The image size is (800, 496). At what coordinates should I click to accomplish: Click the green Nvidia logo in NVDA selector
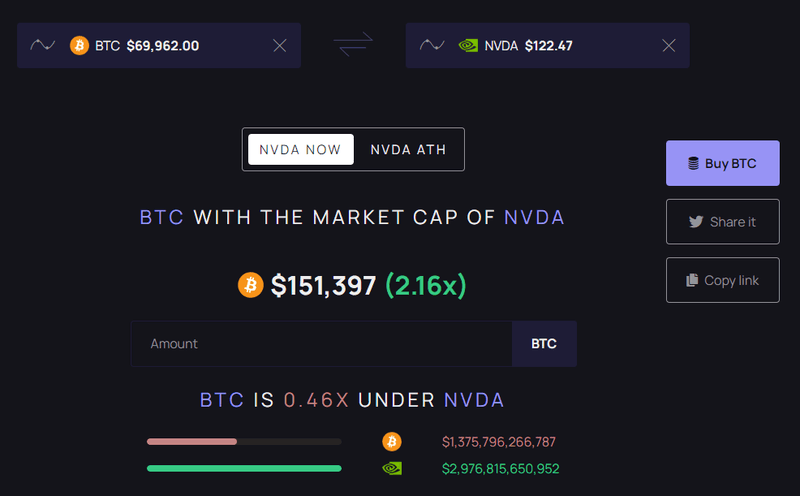[x=467, y=45]
